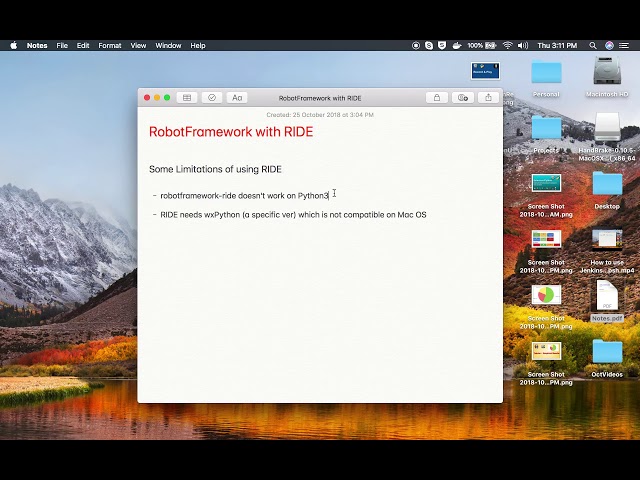Click the clock showing Thu 3:11 PM

(557, 45)
